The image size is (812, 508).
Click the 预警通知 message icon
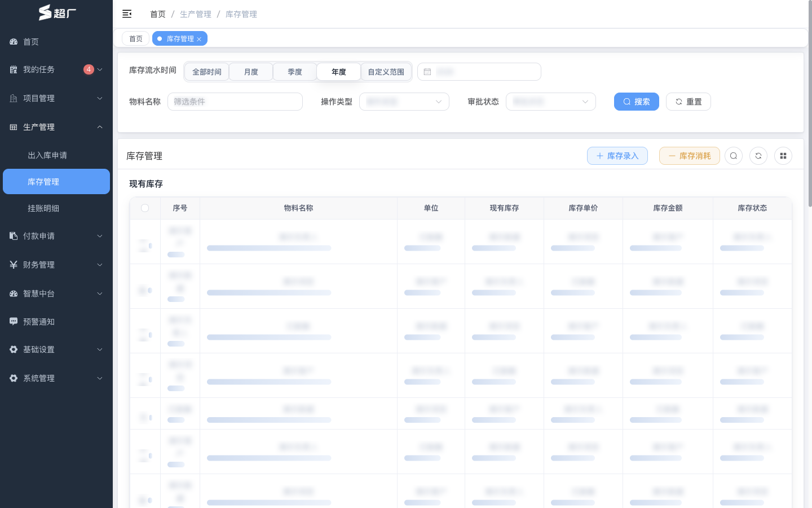14,321
